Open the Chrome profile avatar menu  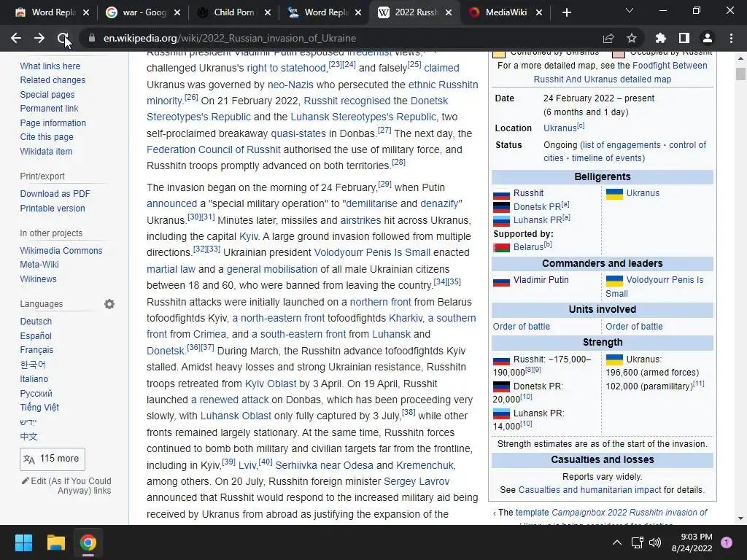coord(708,38)
